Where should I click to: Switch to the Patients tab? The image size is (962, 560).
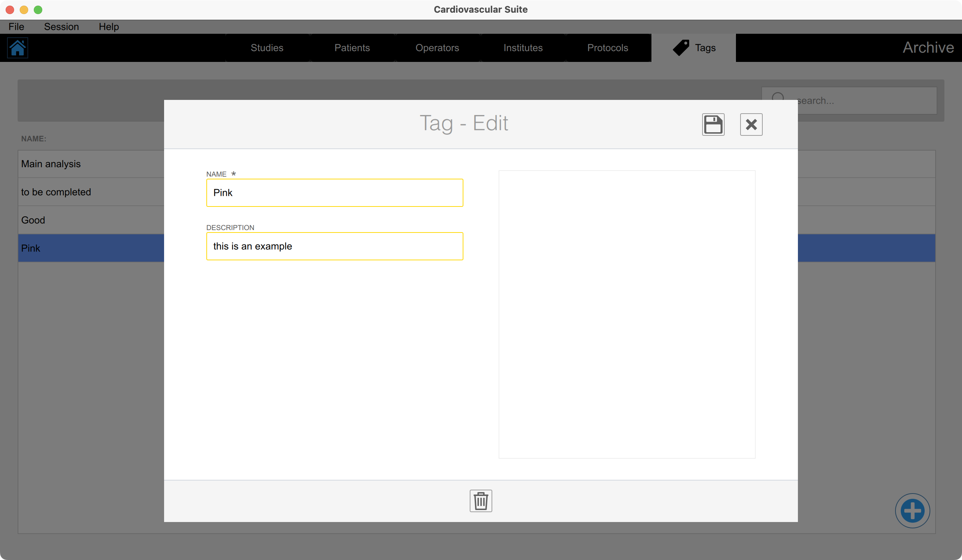coord(352,48)
